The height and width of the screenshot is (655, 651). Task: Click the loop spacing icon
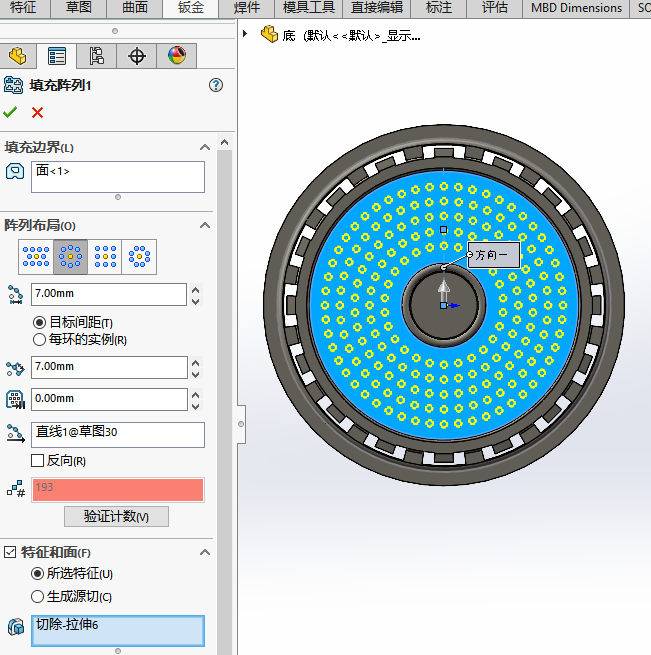15,294
